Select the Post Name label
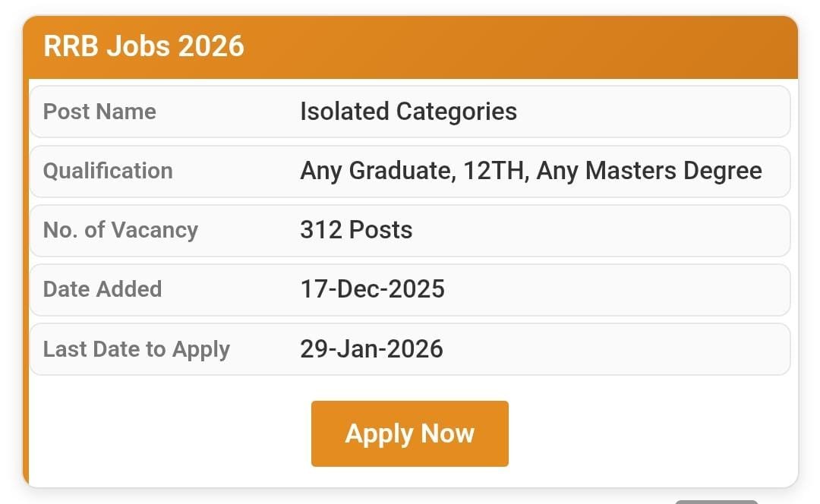The width and height of the screenshot is (820, 504). [99, 112]
